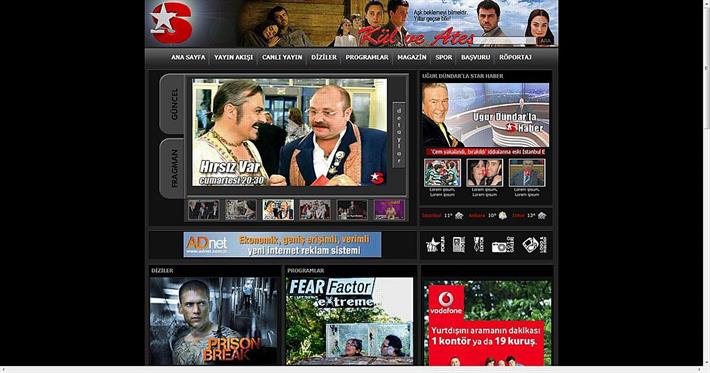The image size is (710, 373).
Task: Open the necktie quick link icon
Action: click(480, 244)
